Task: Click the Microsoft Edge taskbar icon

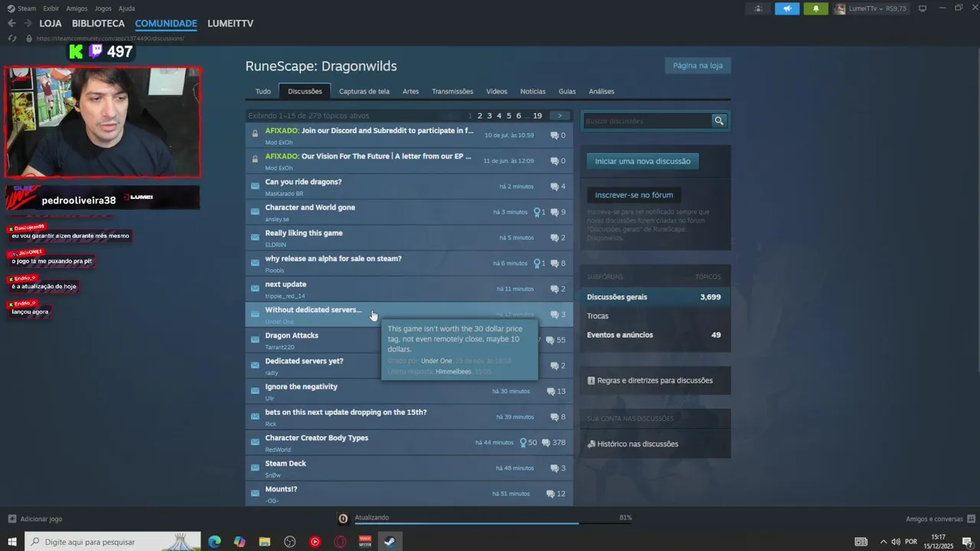Action: coord(214,542)
